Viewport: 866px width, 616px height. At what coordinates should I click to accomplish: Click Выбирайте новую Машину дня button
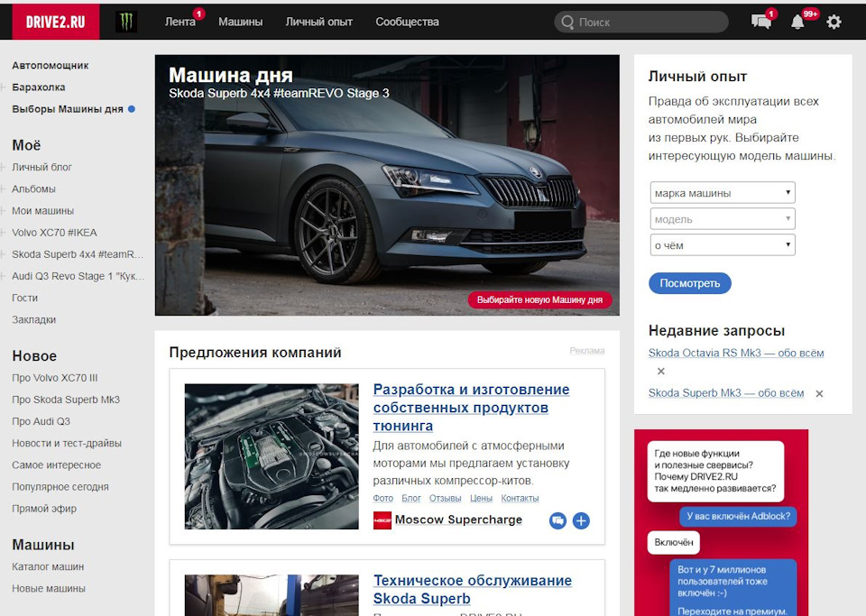coord(539,299)
